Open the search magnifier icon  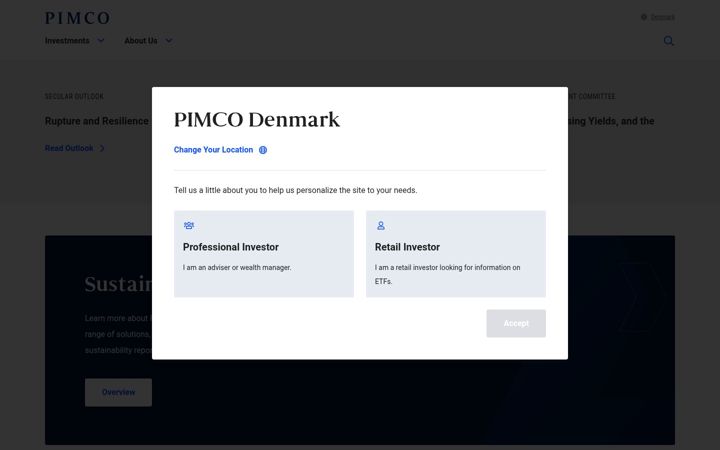tap(669, 41)
